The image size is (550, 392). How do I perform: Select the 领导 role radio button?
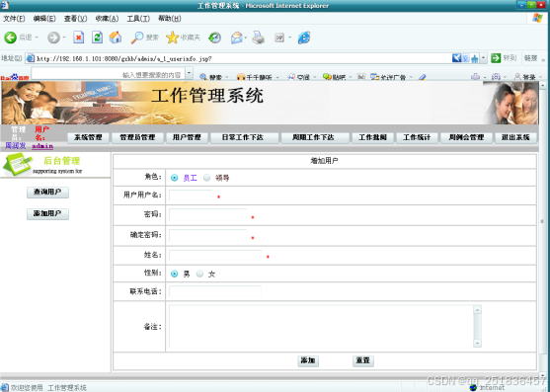[x=207, y=178]
